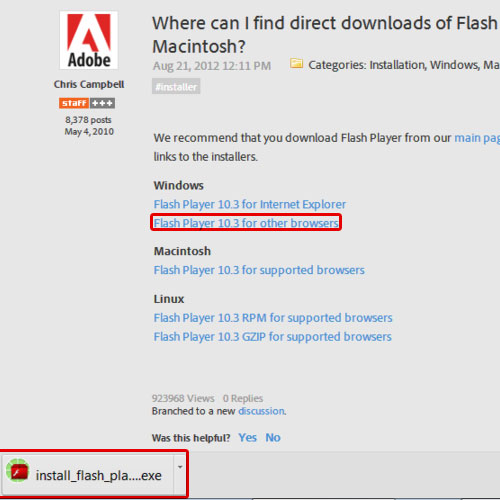This screenshot has height=500, width=500.
Task: Download Flash Player 10.3 for other browsers
Action: 246,223
